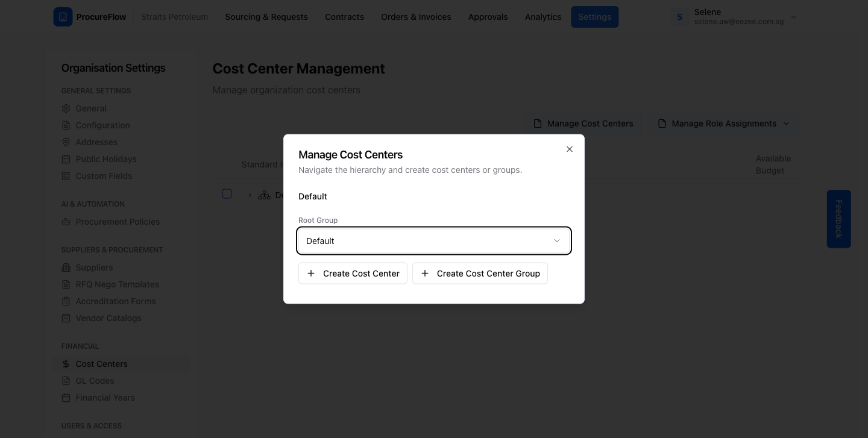Click the Default breadcrumb in the dialog
Screen dimensions: 868x438
coord(313,196)
